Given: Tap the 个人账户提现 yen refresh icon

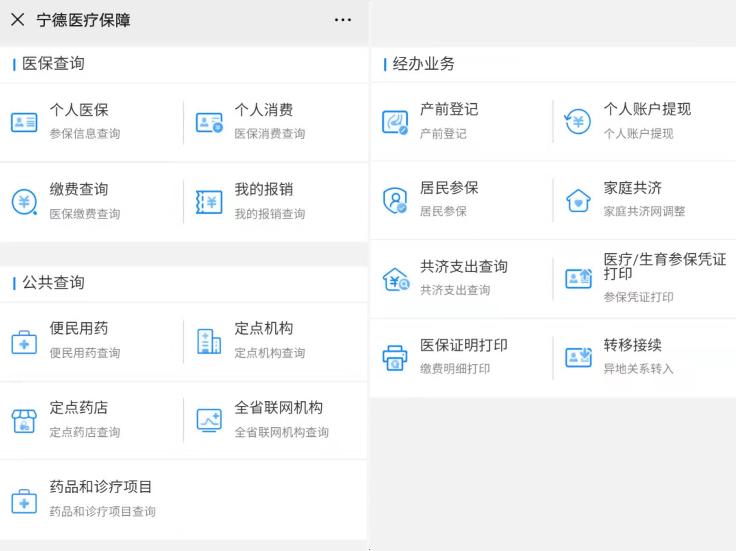Looking at the screenshot, I should 578,121.
